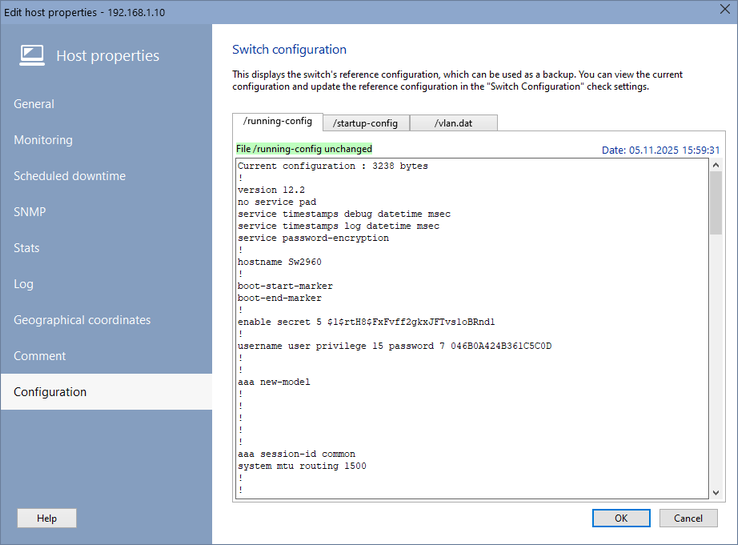Click the 'Current configuration : 3238 bytes' line
This screenshot has height=545, width=738.
click(333, 166)
